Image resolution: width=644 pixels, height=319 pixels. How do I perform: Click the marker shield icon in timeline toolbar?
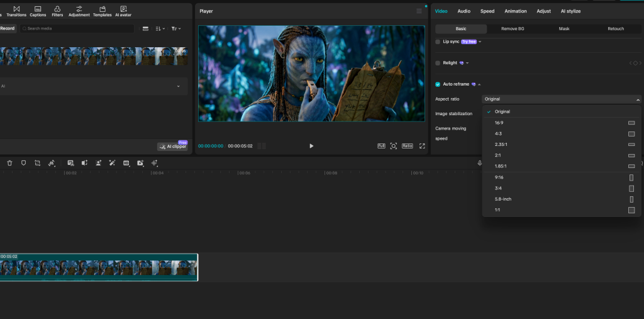[x=23, y=163]
